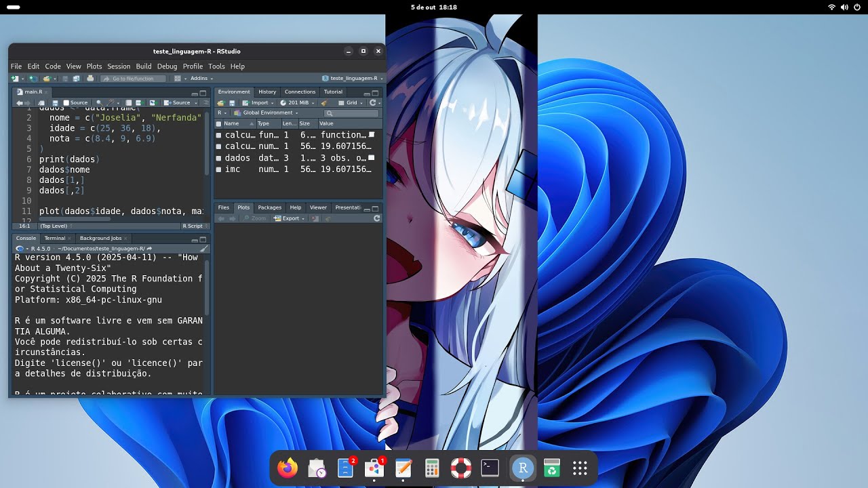
Task: Click the Print current file icon
Action: [x=90, y=79]
